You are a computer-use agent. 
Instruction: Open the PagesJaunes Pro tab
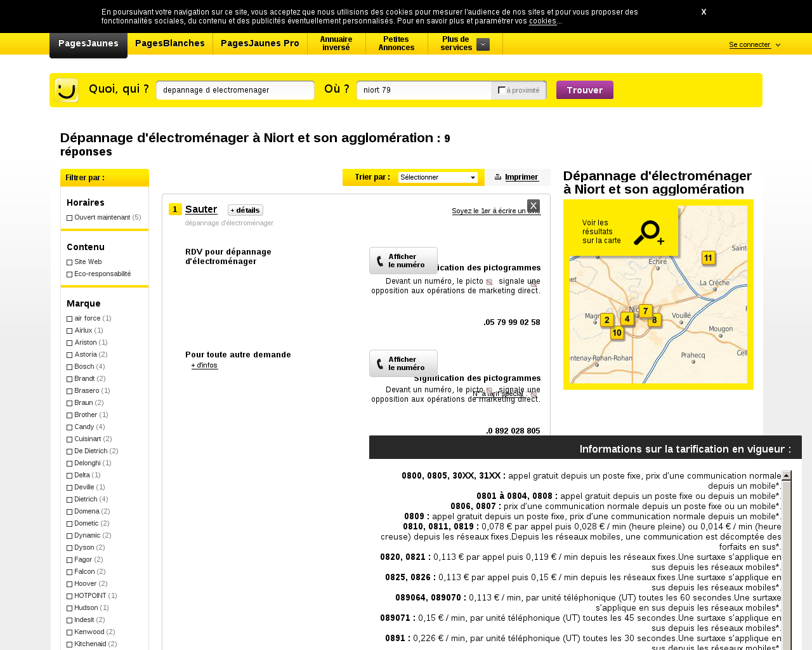[260, 44]
